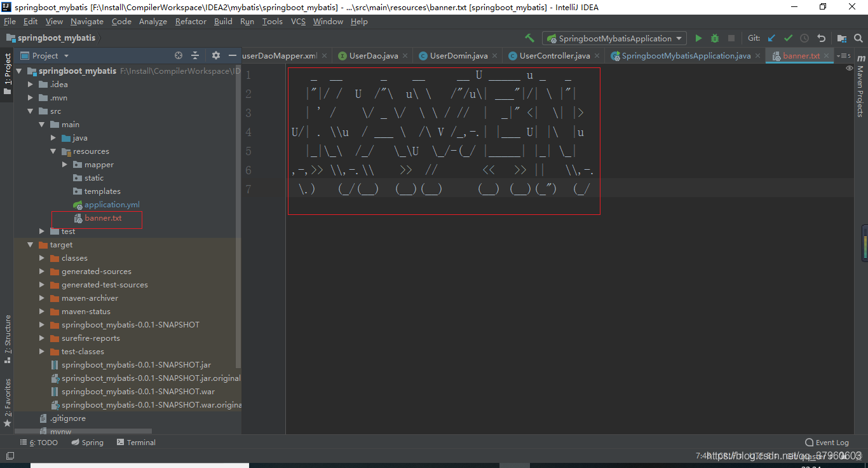Show the hidden editor tabs list
The width and height of the screenshot is (868, 468).
(x=844, y=56)
